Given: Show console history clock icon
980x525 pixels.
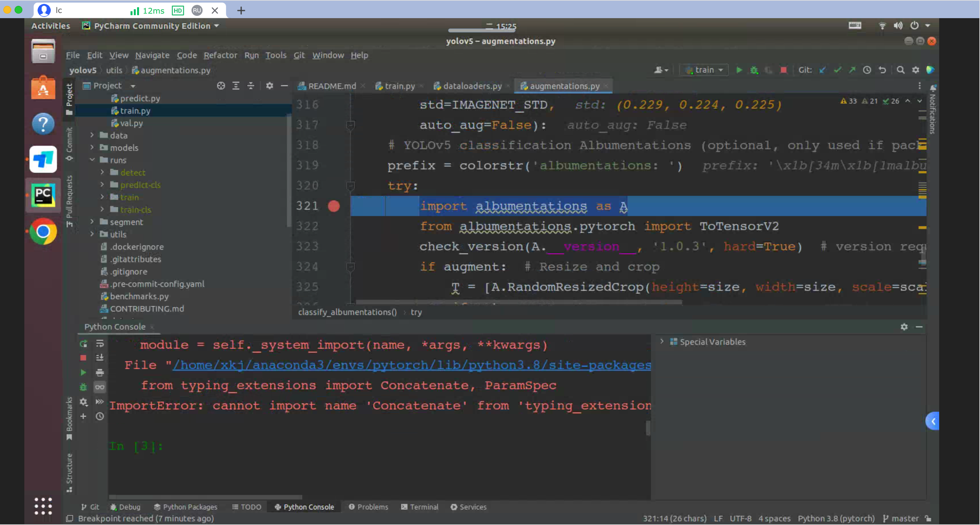Looking at the screenshot, I should [x=100, y=416].
